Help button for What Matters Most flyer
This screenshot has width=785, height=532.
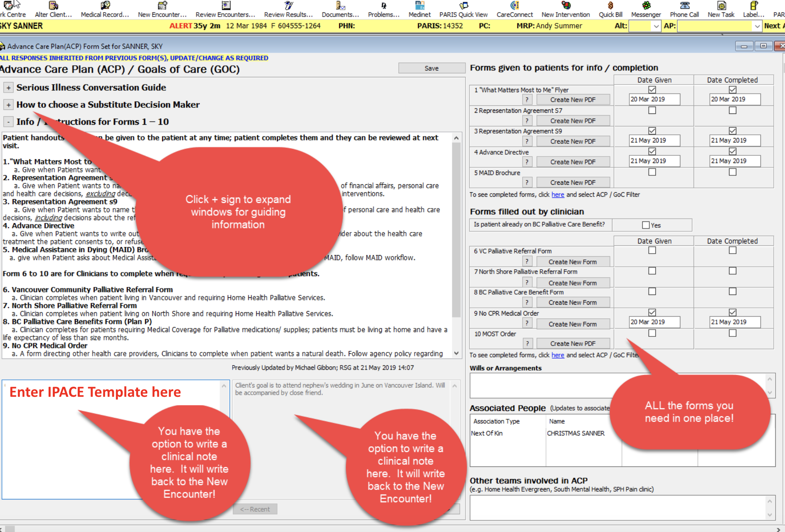tap(527, 99)
